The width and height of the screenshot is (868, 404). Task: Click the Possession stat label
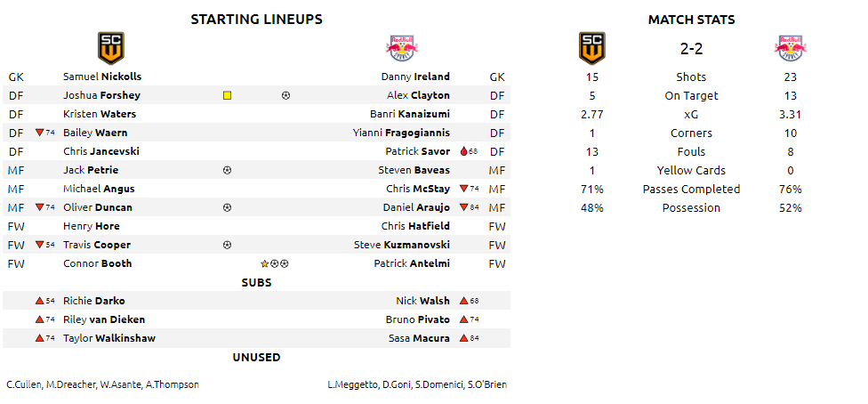[x=691, y=208]
